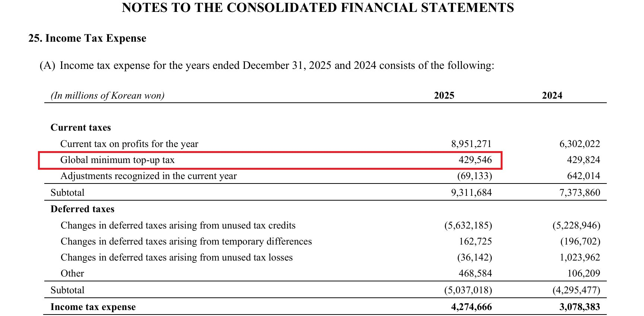Click the 8,951,271 current tax value

coord(471,144)
